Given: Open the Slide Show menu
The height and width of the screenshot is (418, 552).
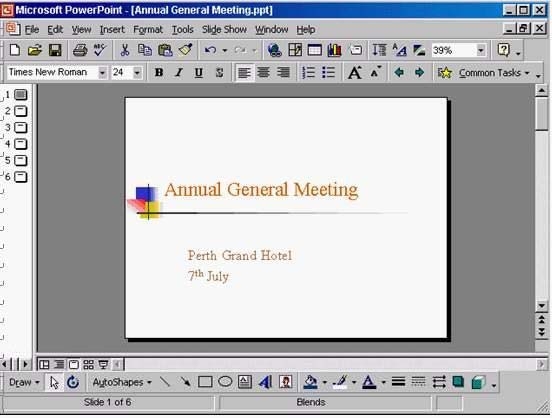Looking at the screenshot, I should click(x=224, y=30).
